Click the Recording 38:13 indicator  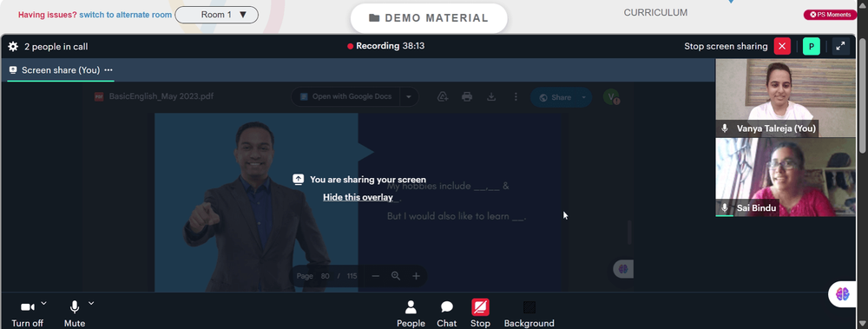[x=386, y=46]
